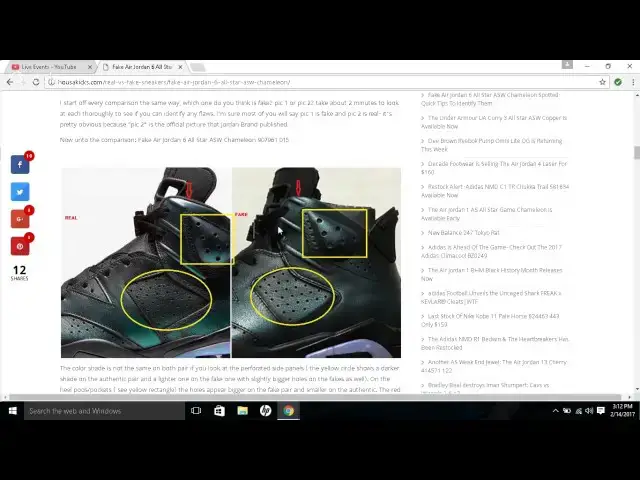Click the horizontal scrollbar at page bottom
The height and width of the screenshot is (480, 640).
[315, 397]
